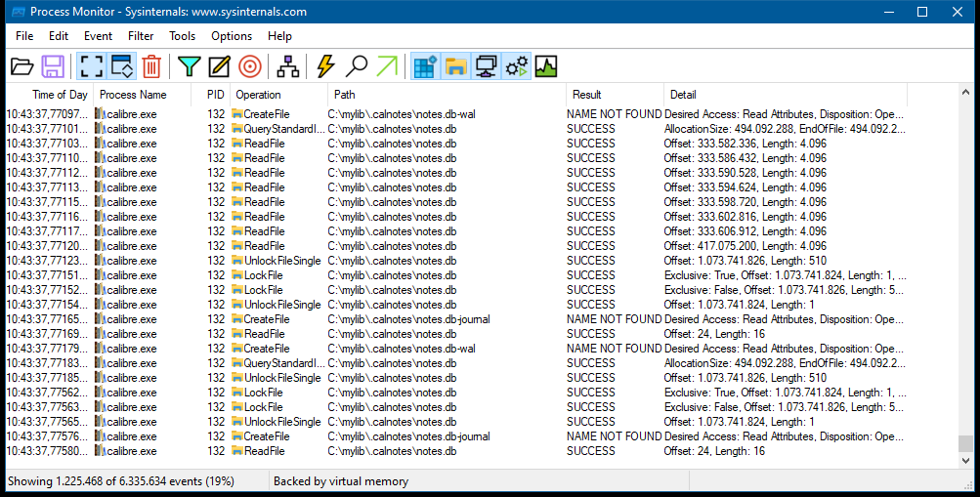This screenshot has width=980, height=497.
Task: Click the PID column header
Action: click(211, 95)
